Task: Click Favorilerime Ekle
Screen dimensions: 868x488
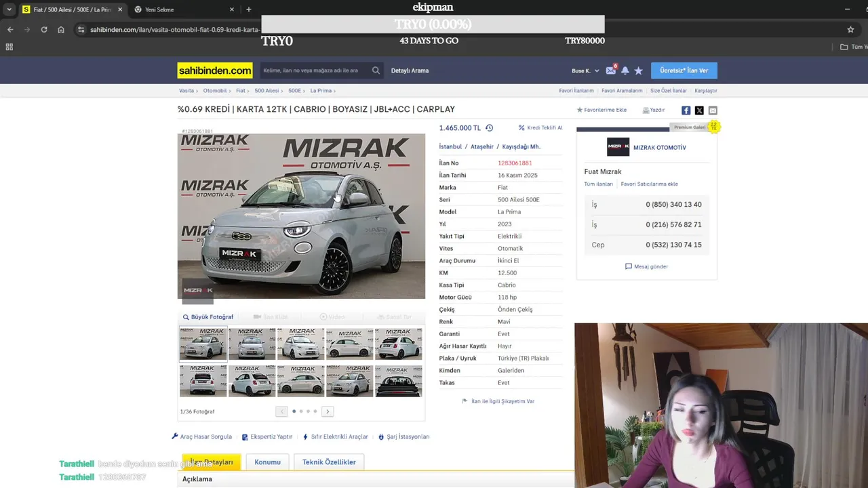Action: pyautogui.click(x=601, y=110)
